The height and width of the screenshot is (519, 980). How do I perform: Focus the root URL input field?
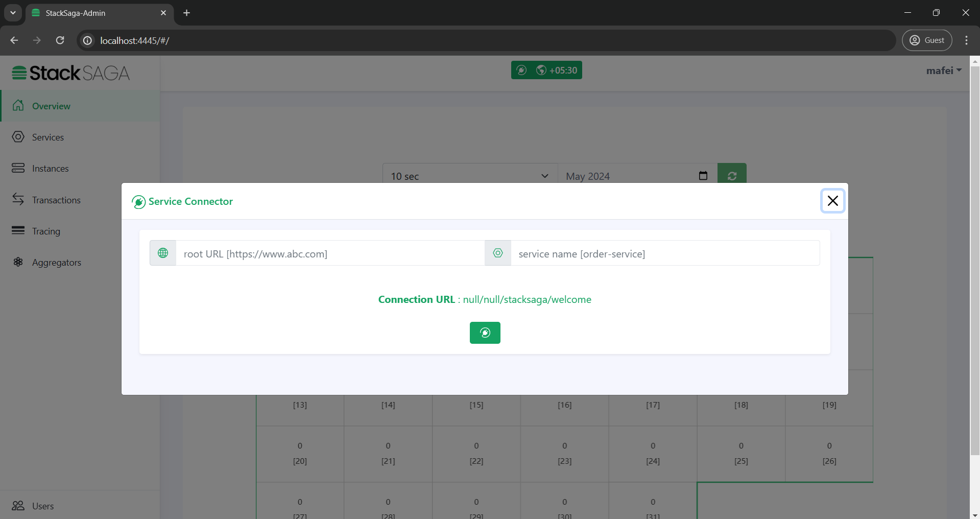[330, 253]
